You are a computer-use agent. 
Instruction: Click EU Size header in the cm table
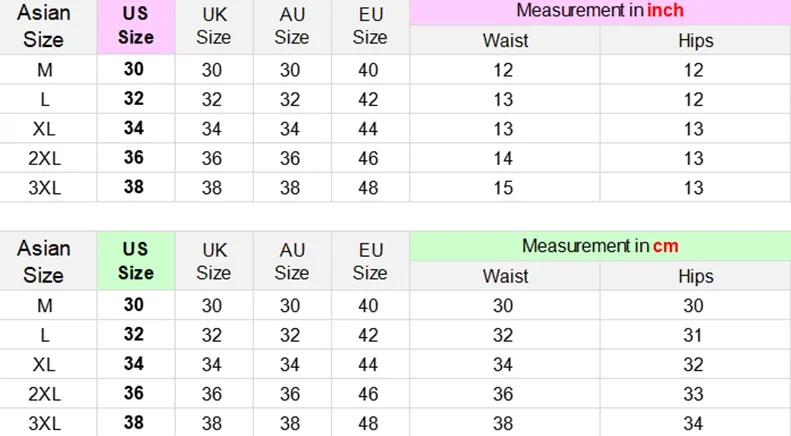click(x=370, y=261)
